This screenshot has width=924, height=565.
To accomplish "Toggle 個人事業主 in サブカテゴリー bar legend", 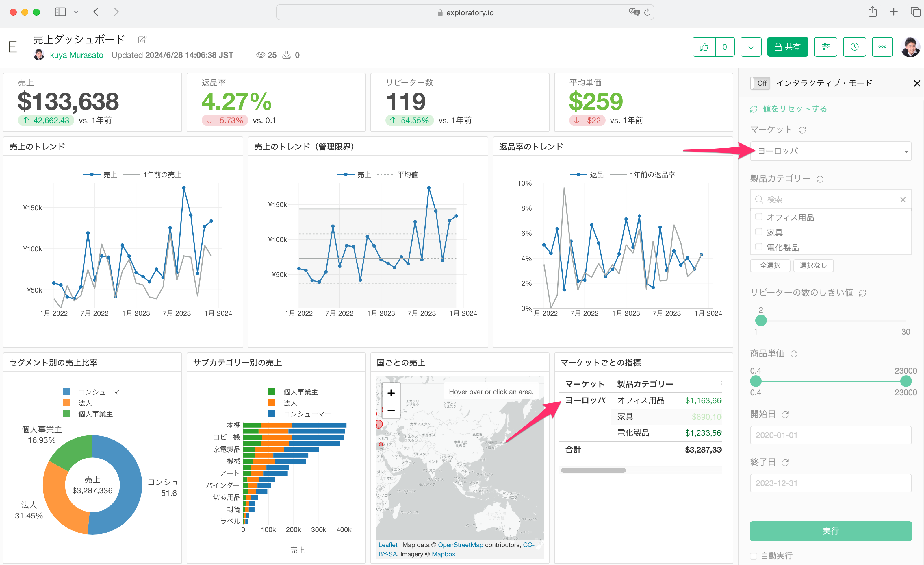I will 293,392.
